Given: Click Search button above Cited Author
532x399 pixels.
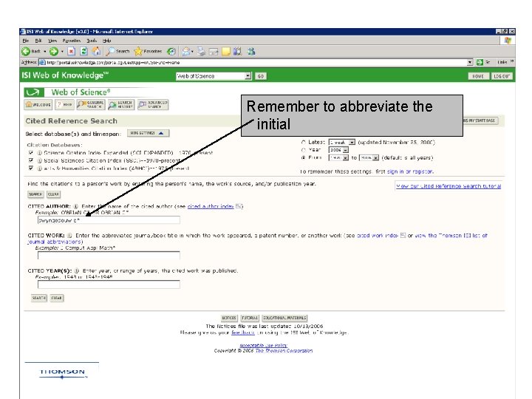Looking at the screenshot, I should pos(35,194).
